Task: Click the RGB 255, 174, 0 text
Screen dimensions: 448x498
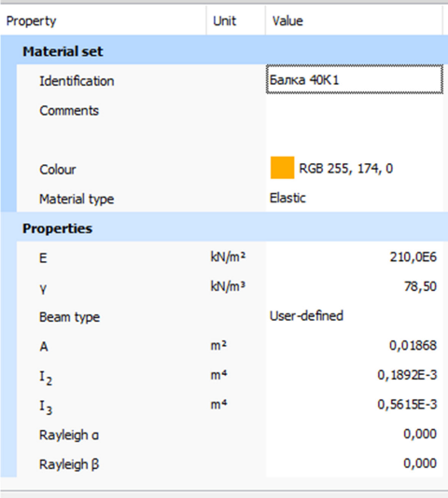Action: point(346,168)
